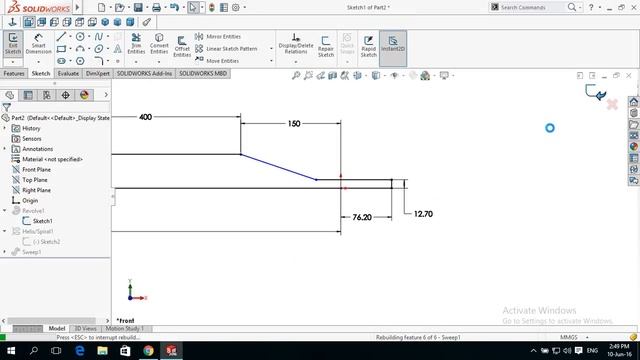
Task: Click Offset Entities in the ribbon
Action: coord(182,46)
